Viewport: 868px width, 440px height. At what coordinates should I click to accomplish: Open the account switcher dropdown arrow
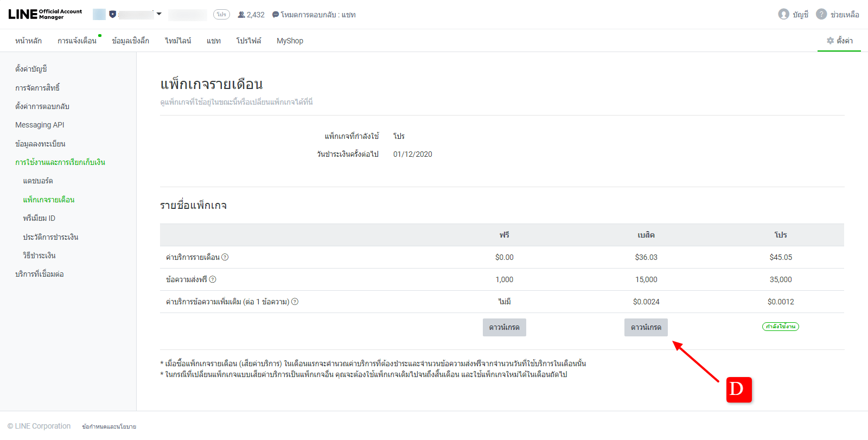click(x=159, y=14)
